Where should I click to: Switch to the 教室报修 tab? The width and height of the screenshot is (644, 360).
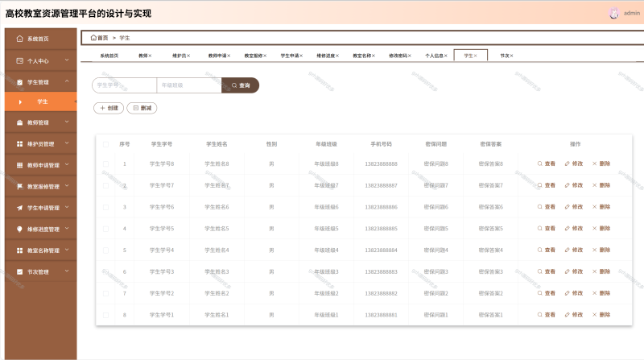coord(254,56)
